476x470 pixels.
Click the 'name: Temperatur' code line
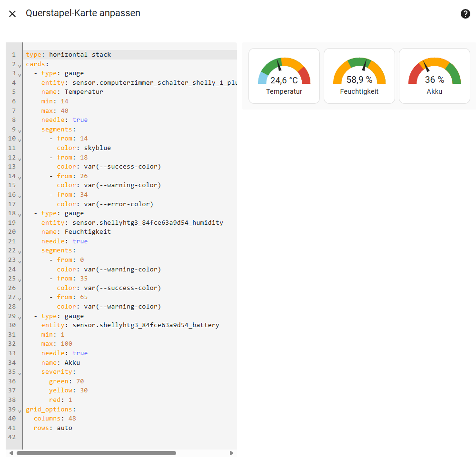point(72,92)
